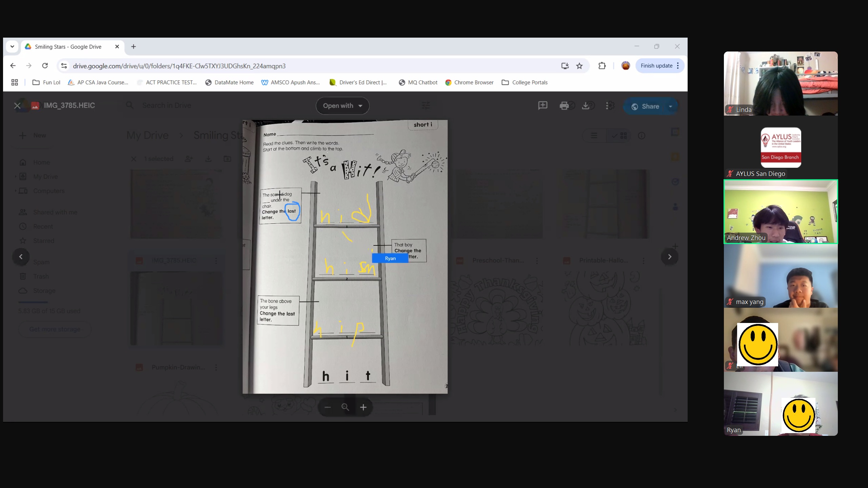This screenshot has width=868, height=488.
Task: Click My Drive breadcrumb
Action: point(147,135)
